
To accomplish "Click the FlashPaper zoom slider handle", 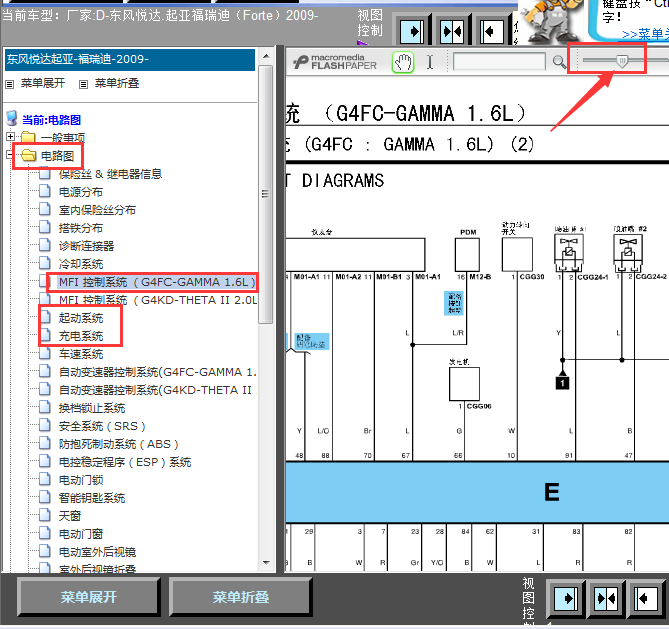I will [x=622, y=61].
